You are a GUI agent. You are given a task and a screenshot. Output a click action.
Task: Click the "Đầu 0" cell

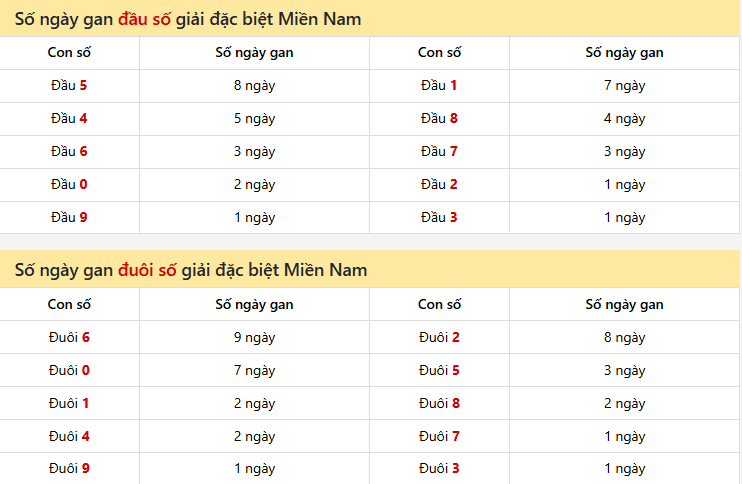pos(69,185)
